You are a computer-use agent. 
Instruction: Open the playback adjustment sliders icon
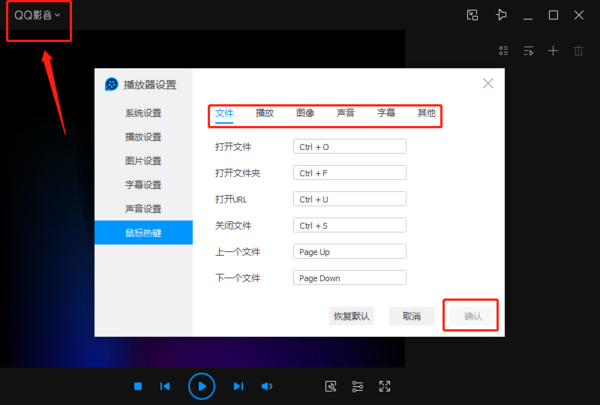pos(358,386)
